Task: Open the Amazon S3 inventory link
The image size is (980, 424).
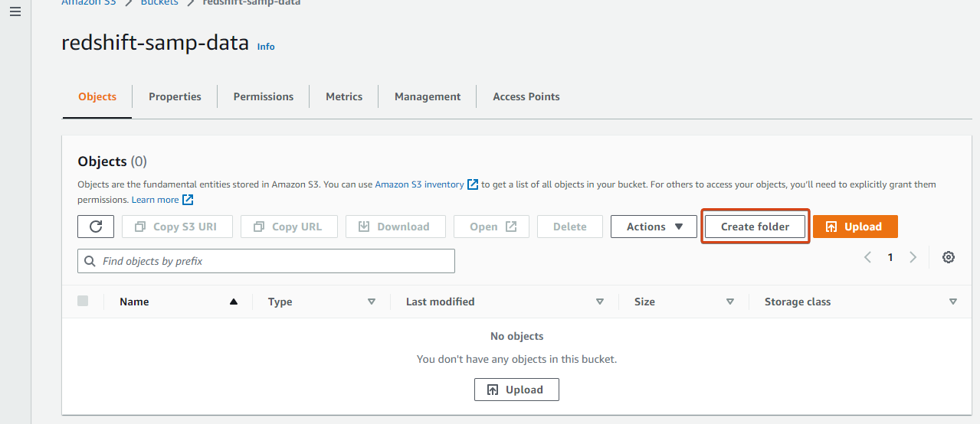Action: coord(419,184)
